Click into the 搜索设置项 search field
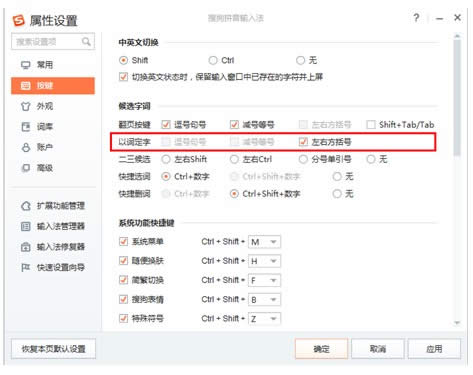The image size is (473, 375). pyautogui.click(x=47, y=42)
